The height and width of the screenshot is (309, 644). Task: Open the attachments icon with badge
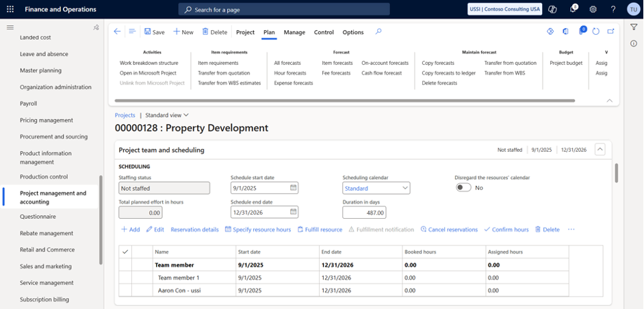(x=582, y=31)
